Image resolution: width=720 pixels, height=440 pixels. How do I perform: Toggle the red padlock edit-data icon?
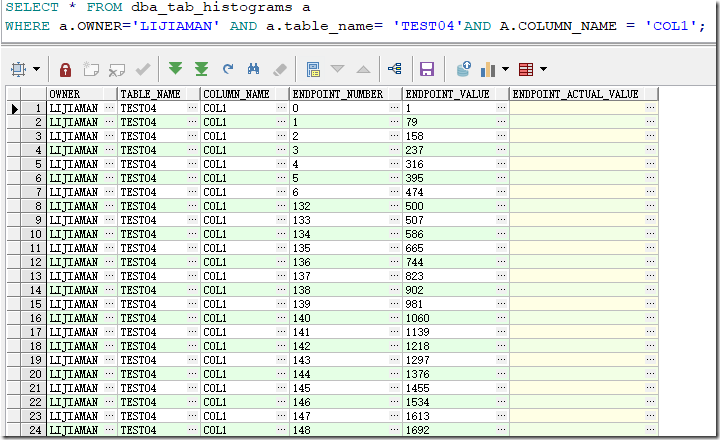(x=66, y=69)
